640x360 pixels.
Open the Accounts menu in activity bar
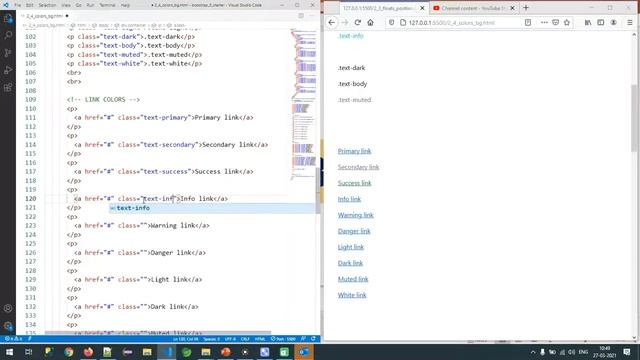pos(8,309)
